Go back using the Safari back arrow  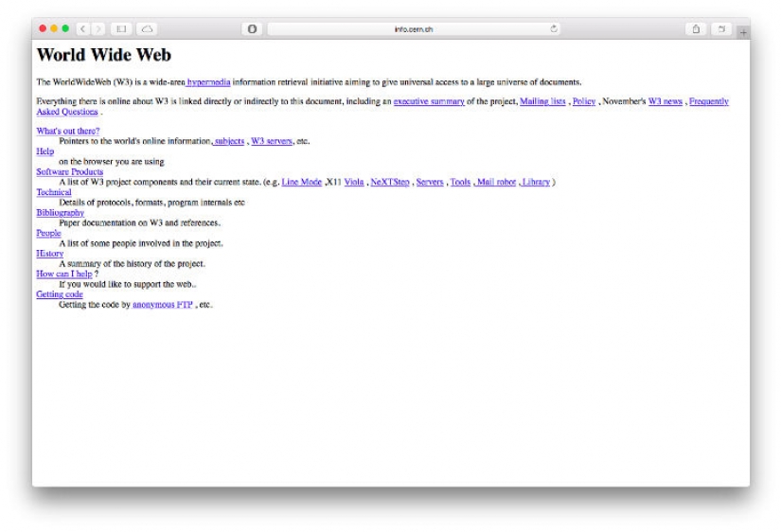82,29
